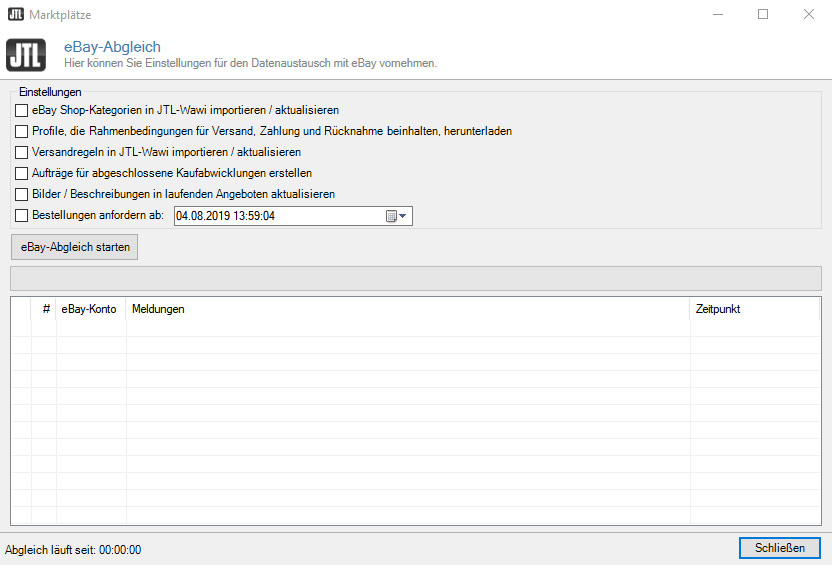Click the Marktplätze window title

60,15
